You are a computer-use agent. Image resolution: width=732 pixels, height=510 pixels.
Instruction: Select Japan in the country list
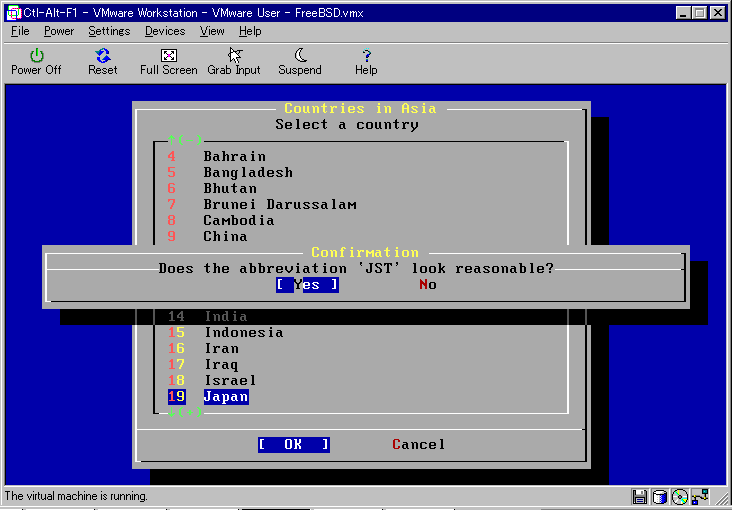pos(225,397)
